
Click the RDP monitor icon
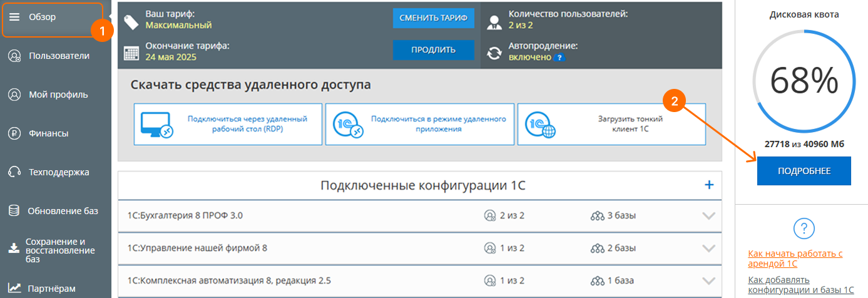pyautogui.click(x=156, y=125)
